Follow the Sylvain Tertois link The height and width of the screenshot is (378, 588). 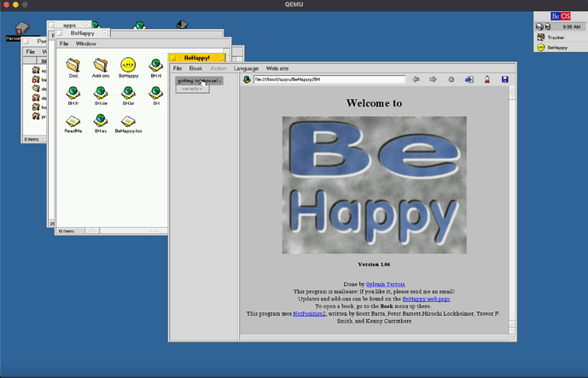coord(385,284)
